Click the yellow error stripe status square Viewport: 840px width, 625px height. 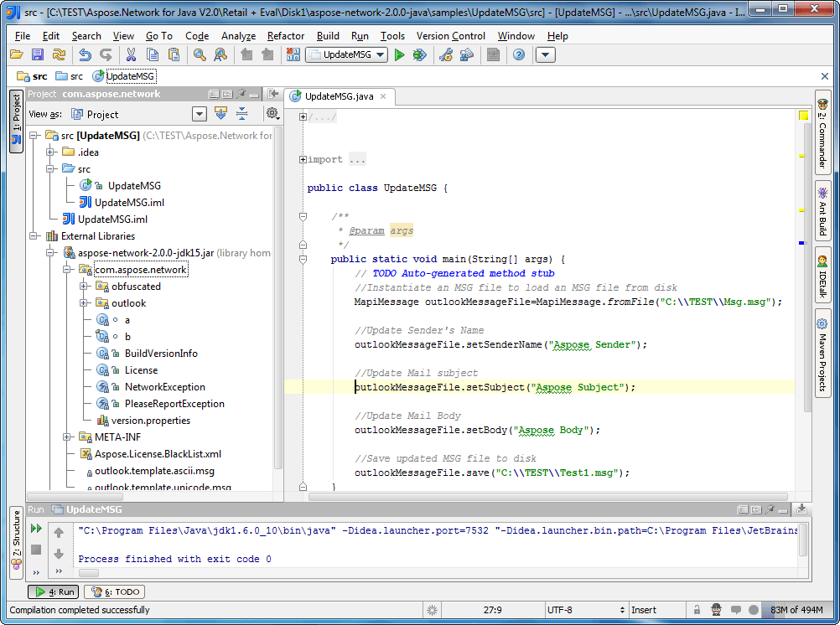803,115
